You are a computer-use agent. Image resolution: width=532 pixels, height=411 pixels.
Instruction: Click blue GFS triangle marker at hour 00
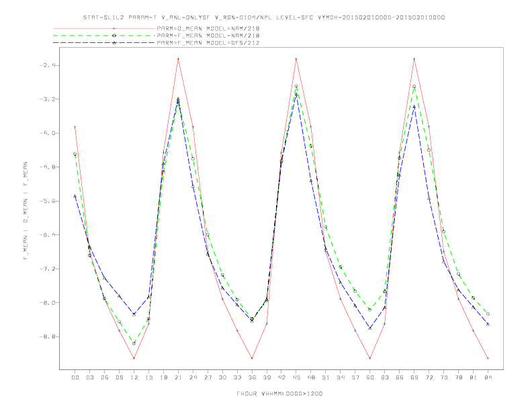tap(75, 196)
